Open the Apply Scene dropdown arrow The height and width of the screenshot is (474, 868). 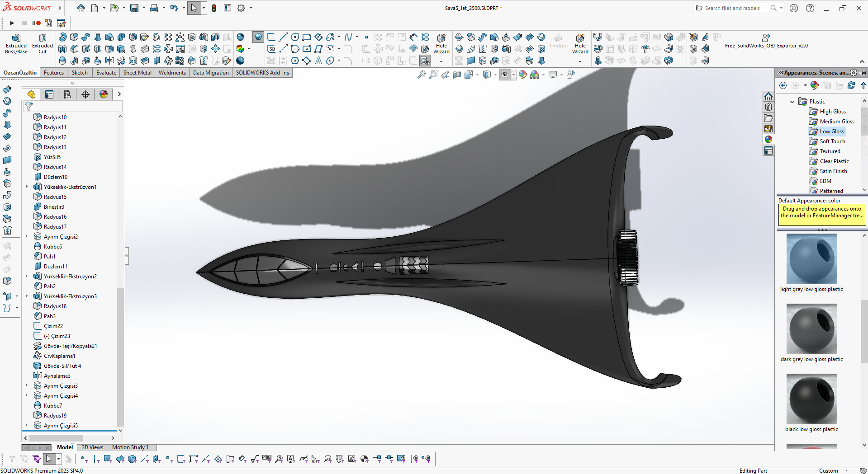click(543, 75)
